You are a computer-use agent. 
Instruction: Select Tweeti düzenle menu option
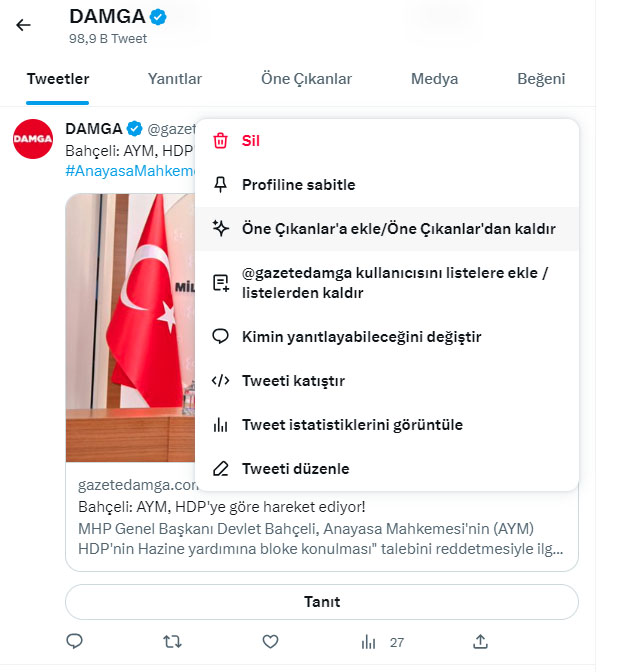295,469
